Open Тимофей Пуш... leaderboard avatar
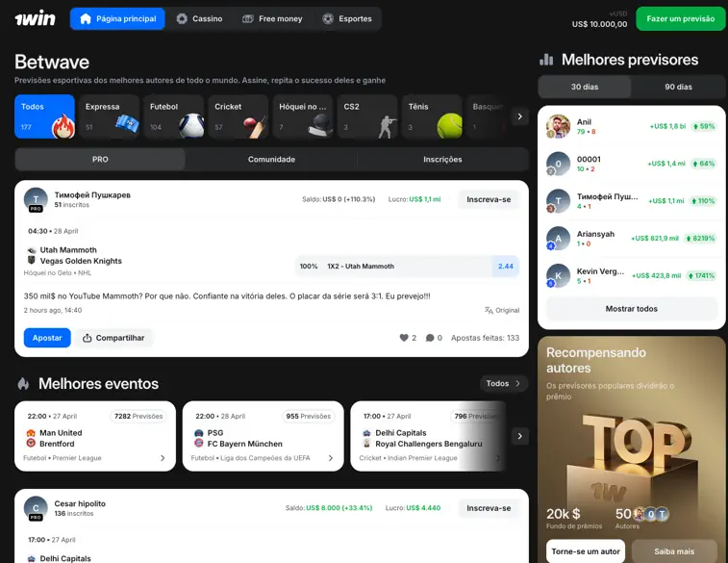Viewport: 728px width, 563px height. (558, 201)
